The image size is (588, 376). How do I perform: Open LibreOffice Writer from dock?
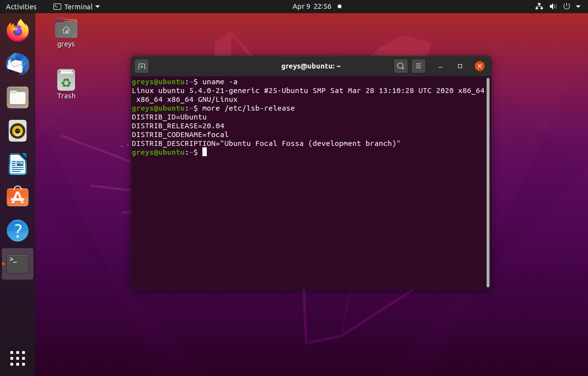pyautogui.click(x=18, y=164)
